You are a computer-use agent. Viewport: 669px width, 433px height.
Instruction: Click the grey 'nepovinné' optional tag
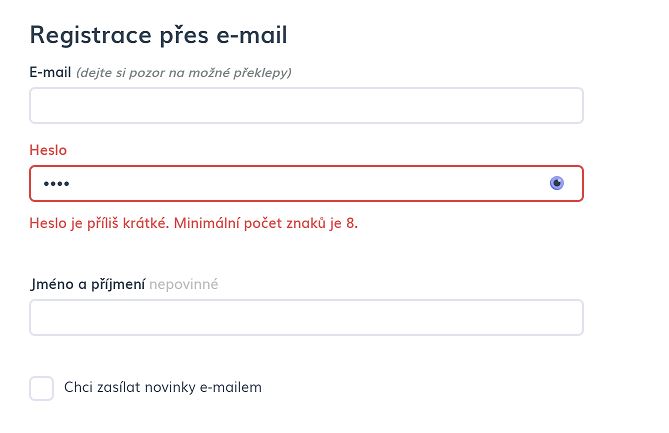click(x=184, y=285)
